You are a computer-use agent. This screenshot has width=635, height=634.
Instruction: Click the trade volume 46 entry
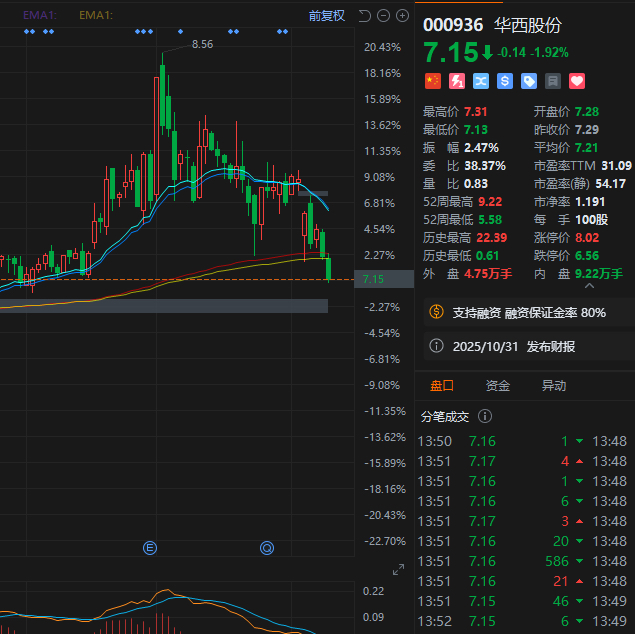pos(560,601)
